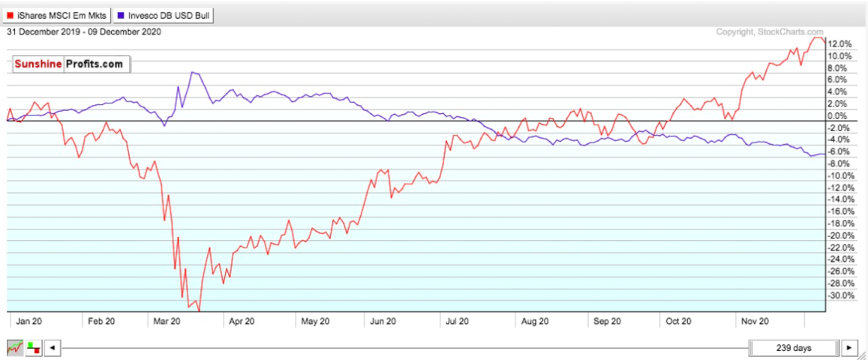Screen dimensions: 868x360
Task: Switch to line chart mode icon
Action: [15, 348]
